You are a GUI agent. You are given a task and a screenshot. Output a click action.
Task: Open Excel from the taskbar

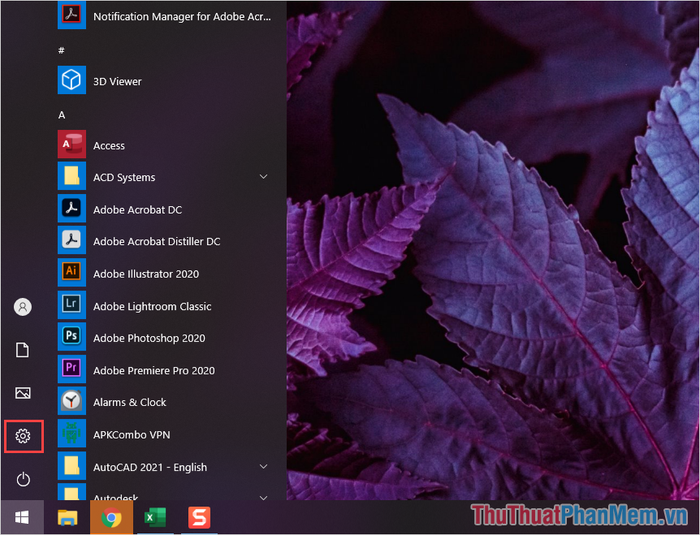(x=155, y=518)
